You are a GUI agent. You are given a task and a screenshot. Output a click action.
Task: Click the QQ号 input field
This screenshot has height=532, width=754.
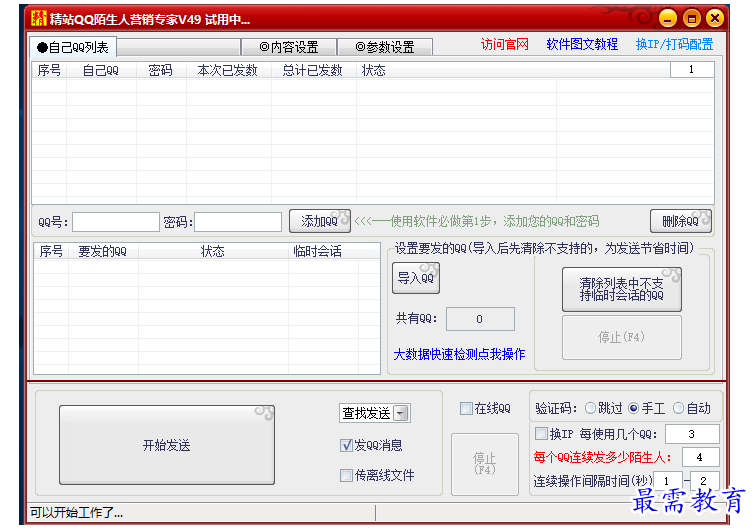click(115, 222)
